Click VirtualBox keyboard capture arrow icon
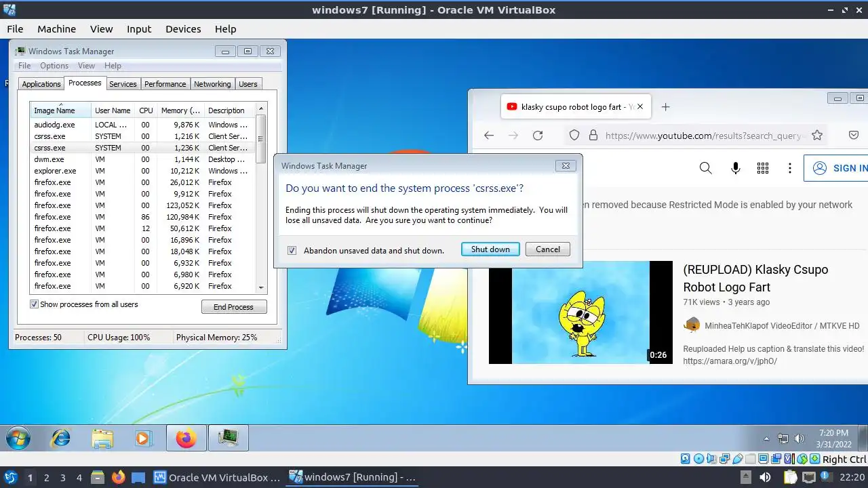Screen dimensions: 868x488 (x=814, y=459)
